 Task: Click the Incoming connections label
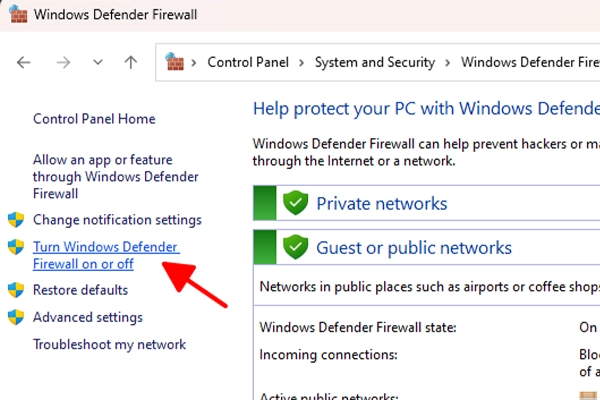328,355
